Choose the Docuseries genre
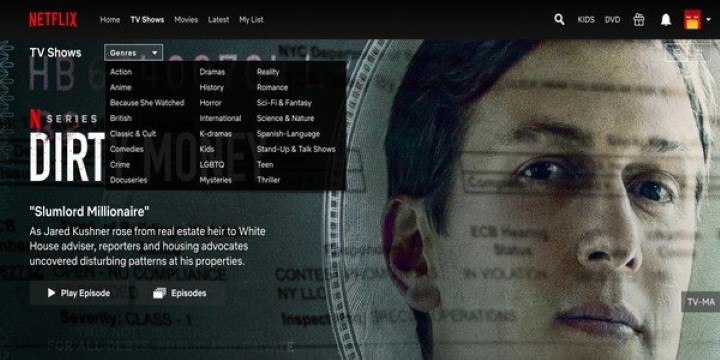 pyautogui.click(x=129, y=180)
